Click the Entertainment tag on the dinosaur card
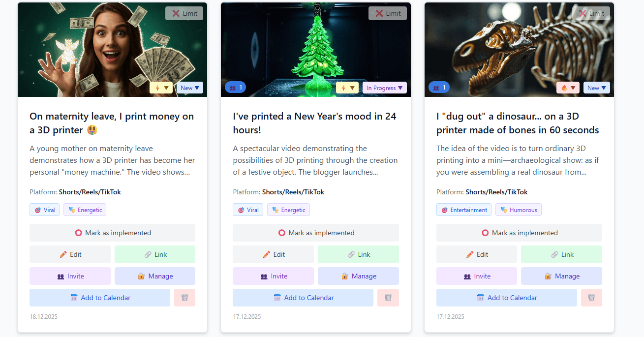Screen dimensions: 644x337 pos(463,210)
